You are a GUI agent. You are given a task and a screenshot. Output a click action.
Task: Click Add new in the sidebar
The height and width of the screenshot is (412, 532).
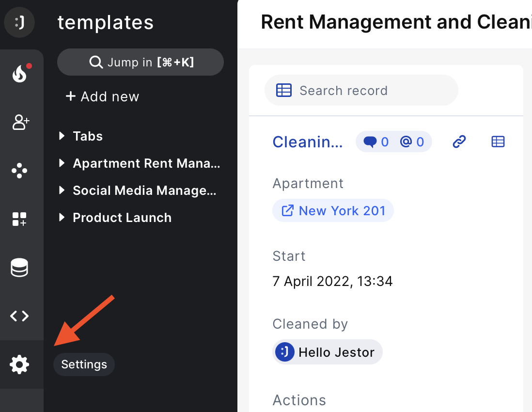102,96
